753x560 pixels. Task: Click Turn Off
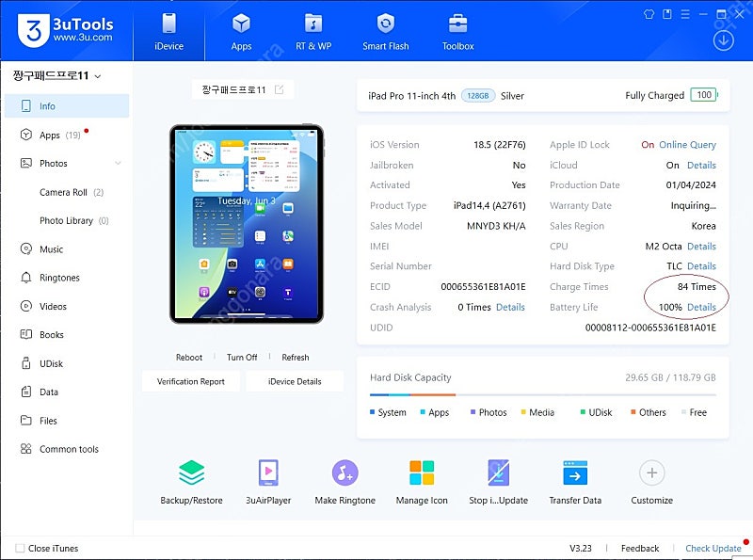(242, 358)
